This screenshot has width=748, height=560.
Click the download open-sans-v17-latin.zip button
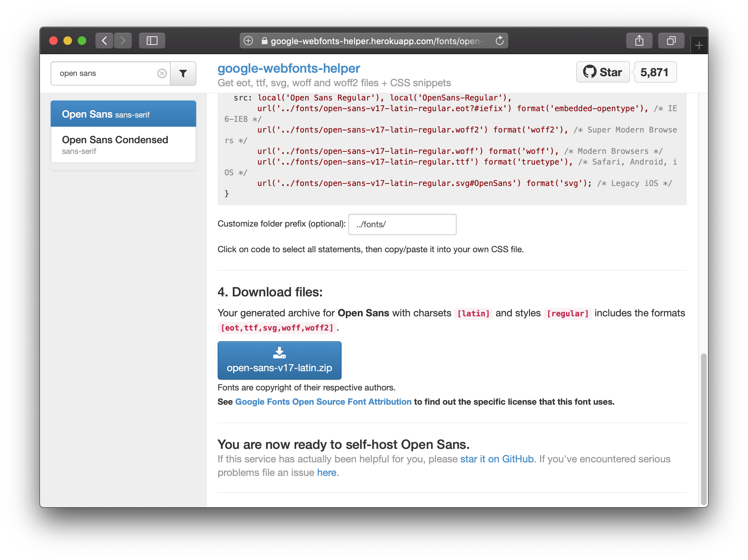tap(279, 359)
